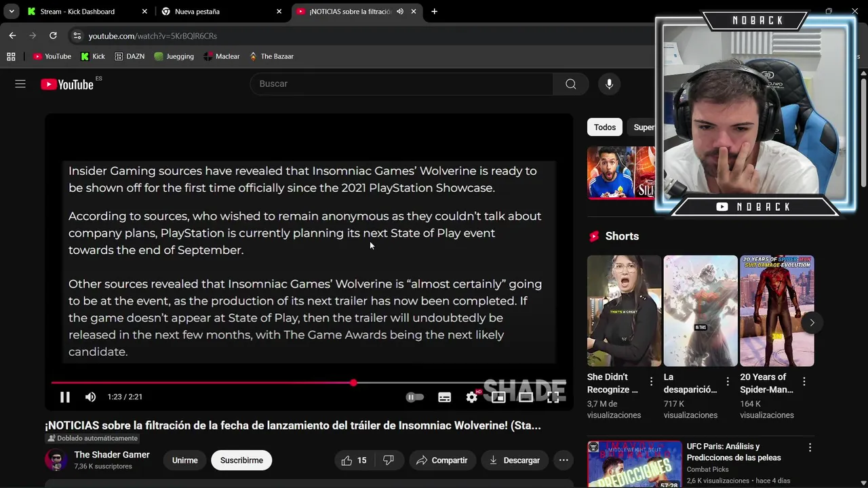The image size is (868, 488).
Task: Open options menu for 20 Years of Spider-Man
Action: coord(804,382)
